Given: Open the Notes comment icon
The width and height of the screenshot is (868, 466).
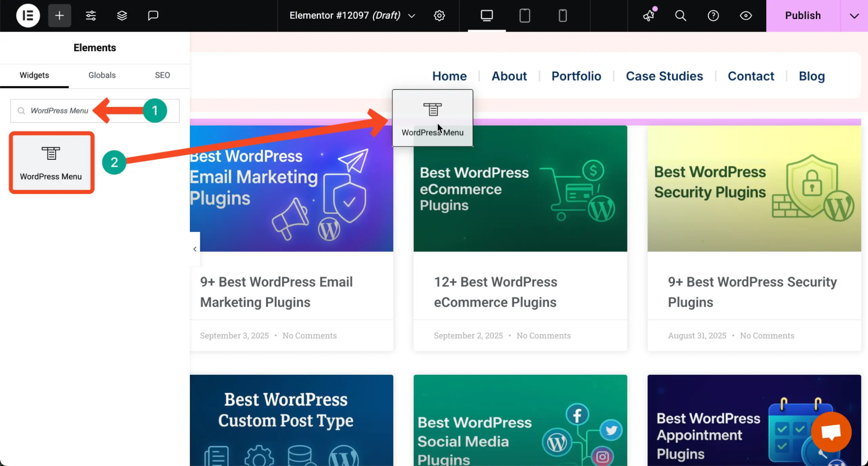Looking at the screenshot, I should (x=153, y=15).
